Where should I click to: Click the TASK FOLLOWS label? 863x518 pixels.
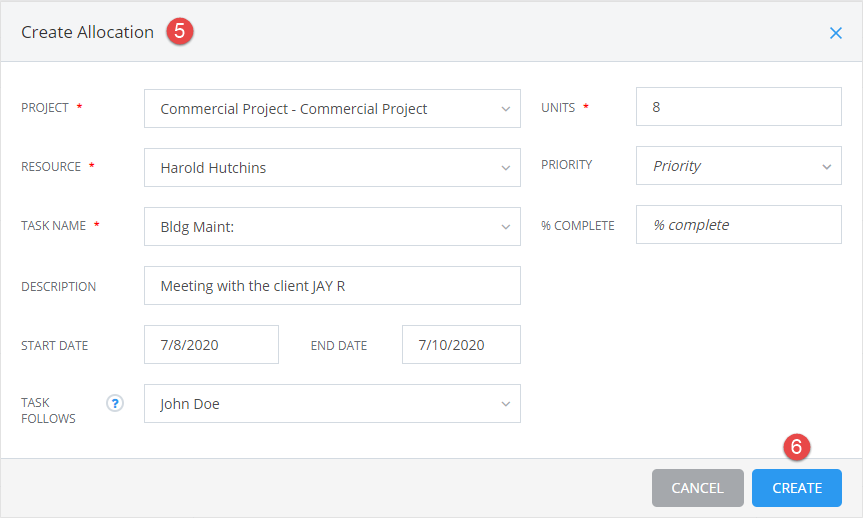(48, 410)
